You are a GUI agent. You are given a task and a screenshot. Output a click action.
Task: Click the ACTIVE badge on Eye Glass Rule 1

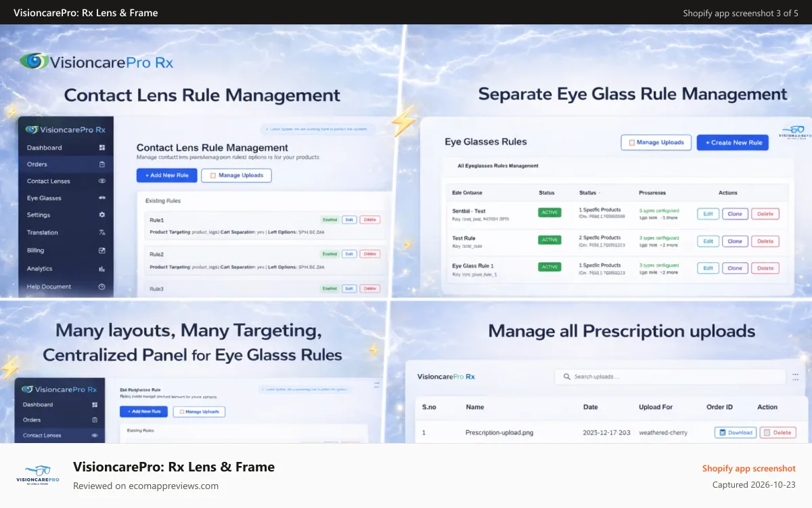pyautogui.click(x=550, y=267)
